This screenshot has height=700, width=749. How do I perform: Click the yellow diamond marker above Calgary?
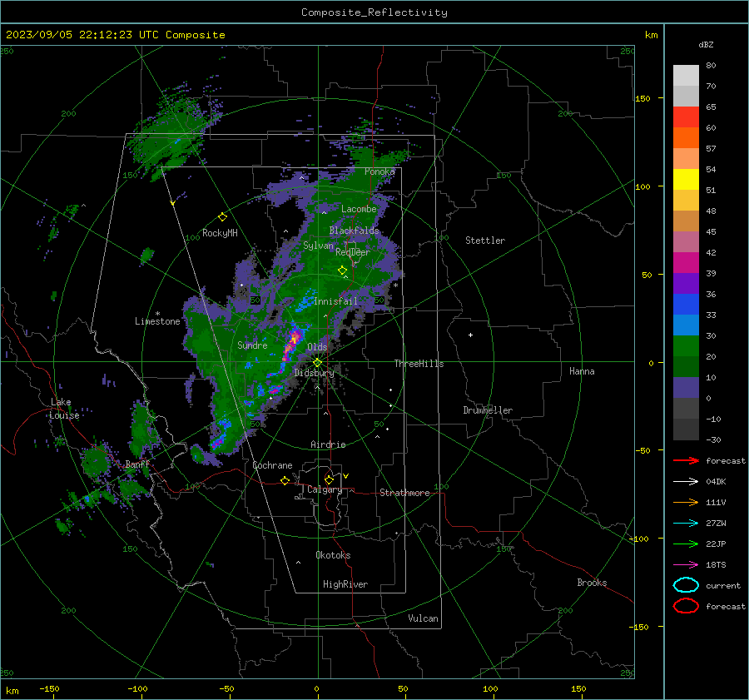[329, 479]
